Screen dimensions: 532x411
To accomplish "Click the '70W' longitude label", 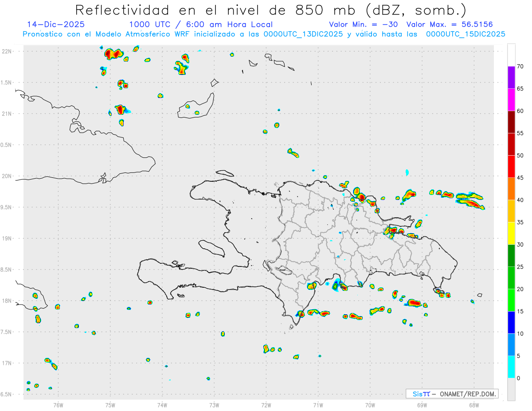I will click(x=370, y=405).
